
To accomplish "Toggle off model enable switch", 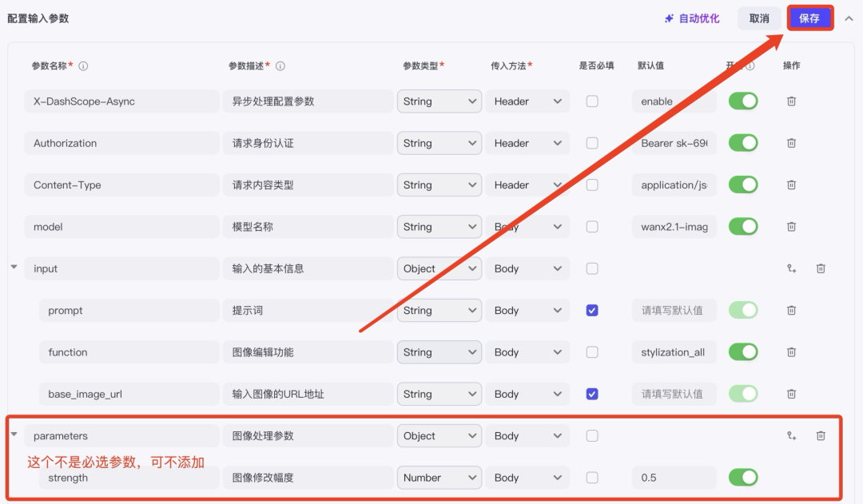I will click(x=743, y=227).
